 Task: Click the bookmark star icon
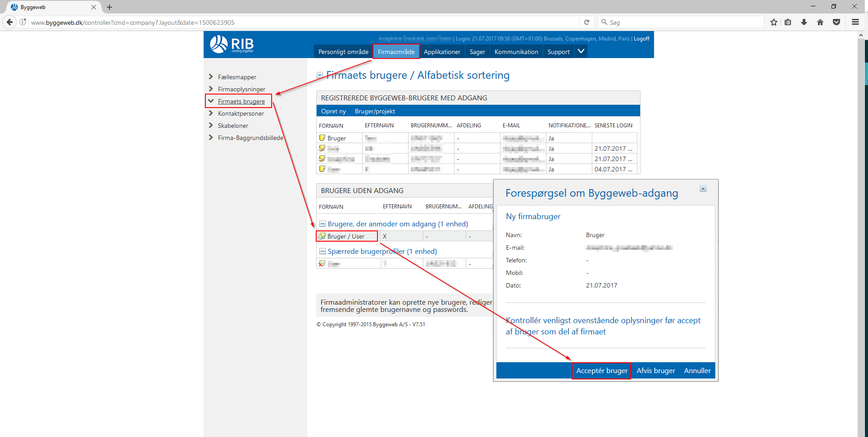(x=774, y=22)
